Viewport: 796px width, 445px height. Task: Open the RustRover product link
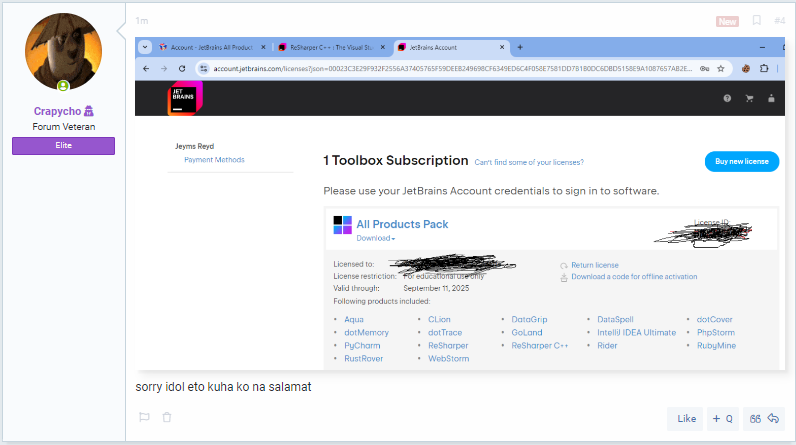click(x=363, y=359)
